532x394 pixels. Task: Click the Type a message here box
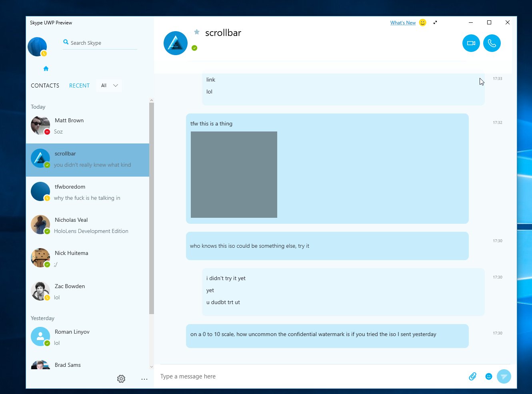coord(312,376)
